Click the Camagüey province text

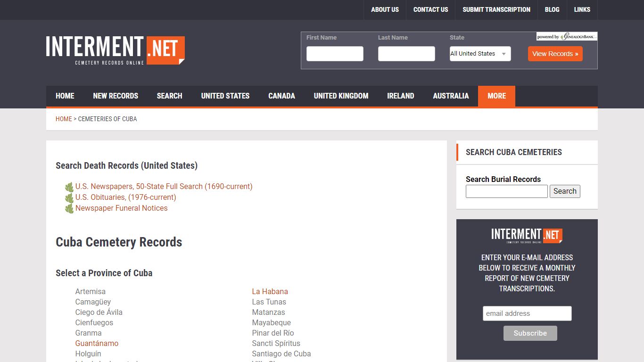[x=93, y=302]
